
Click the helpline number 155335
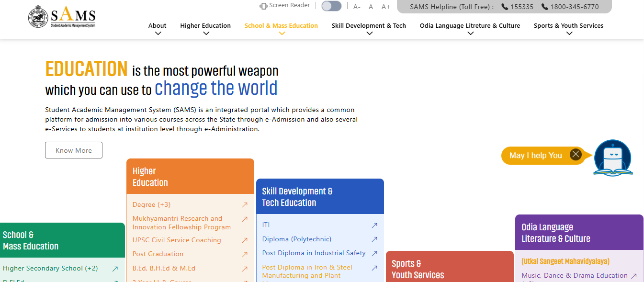tap(522, 7)
